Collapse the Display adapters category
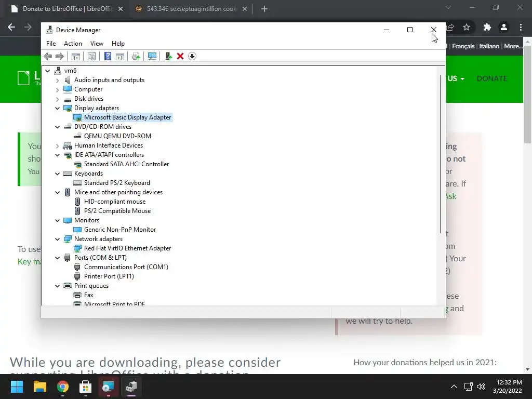The image size is (532, 399). 57,108
